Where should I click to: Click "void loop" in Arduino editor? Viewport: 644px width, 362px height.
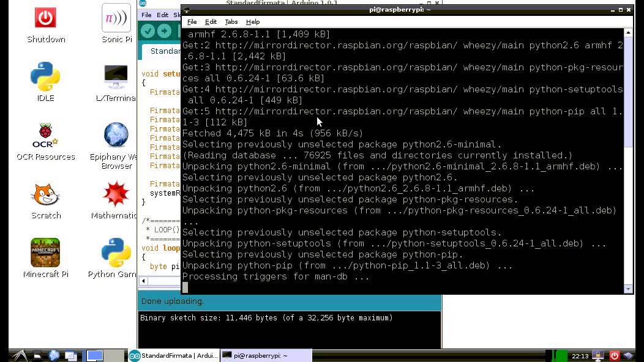160,248
